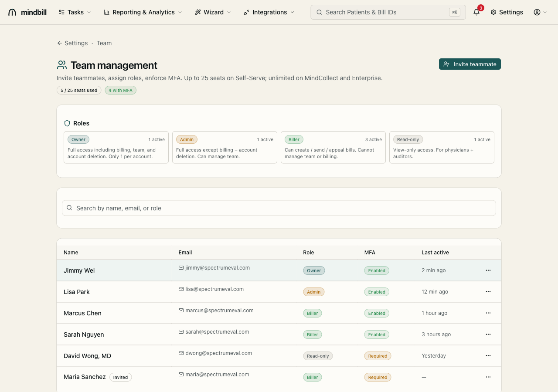Click Read-only badge in David Wong's row
Screen dimensions: 558x392
click(318, 356)
